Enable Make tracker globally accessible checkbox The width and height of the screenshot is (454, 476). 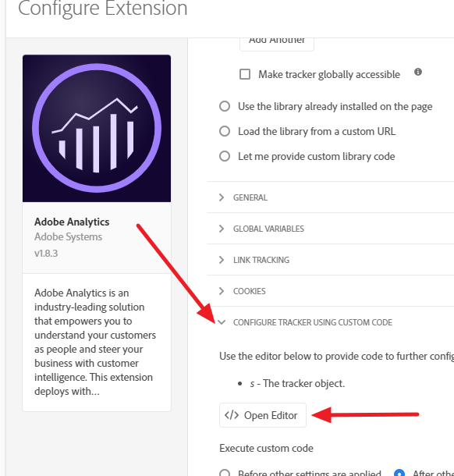(245, 74)
